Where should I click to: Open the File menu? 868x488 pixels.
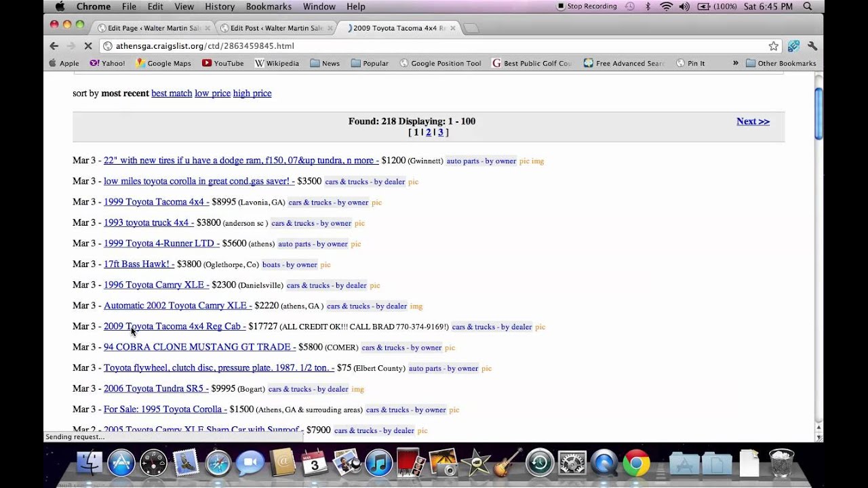click(x=129, y=6)
